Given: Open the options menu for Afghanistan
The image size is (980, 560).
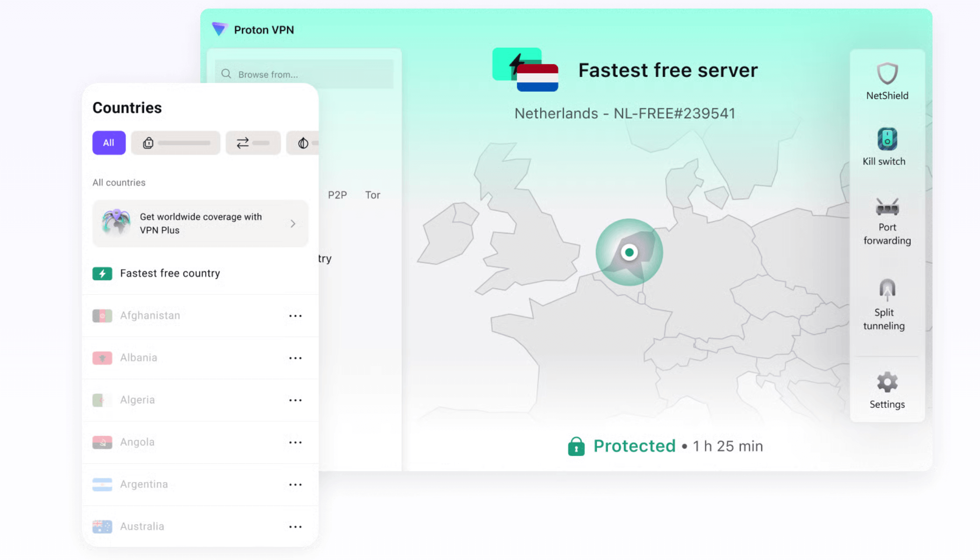Looking at the screenshot, I should (x=296, y=315).
